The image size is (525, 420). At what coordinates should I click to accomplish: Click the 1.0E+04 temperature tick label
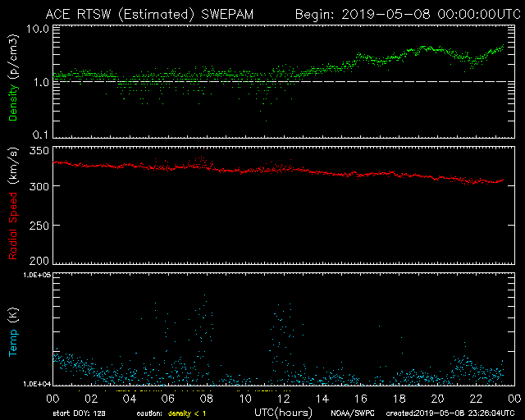click(34, 383)
